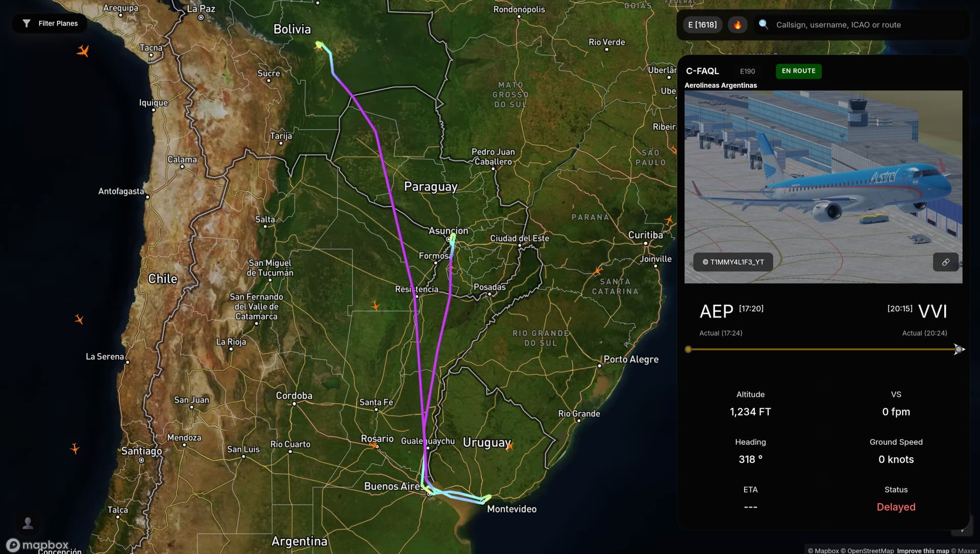980x554 pixels.
Task: Select the plane icon offshore near Tacna
Action: pyautogui.click(x=83, y=51)
